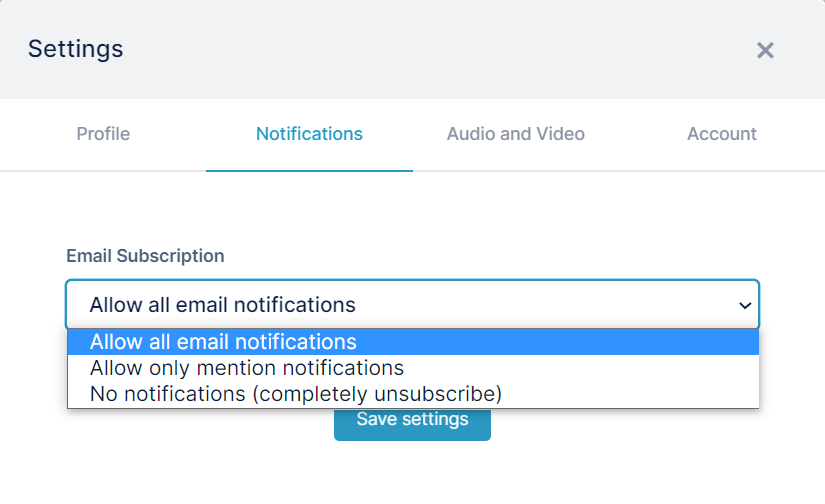Viewport: 825px width, 504px height.
Task: Click the Settings dialog title text
Action: tap(75, 49)
